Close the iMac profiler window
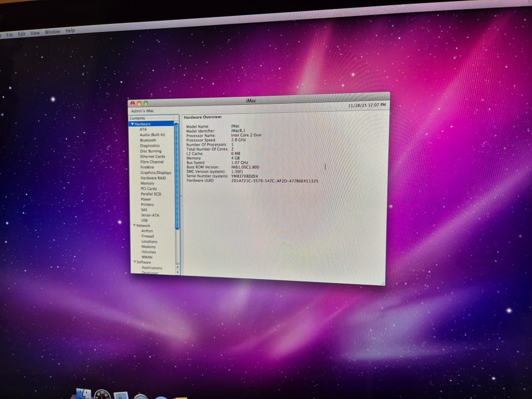The image size is (532, 399). tap(132, 104)
